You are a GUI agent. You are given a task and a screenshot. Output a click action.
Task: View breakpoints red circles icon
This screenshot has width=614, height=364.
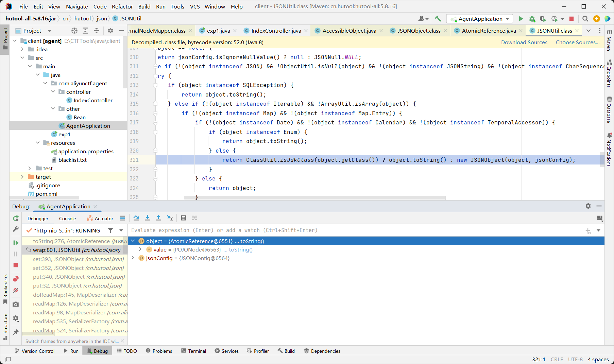16,279
